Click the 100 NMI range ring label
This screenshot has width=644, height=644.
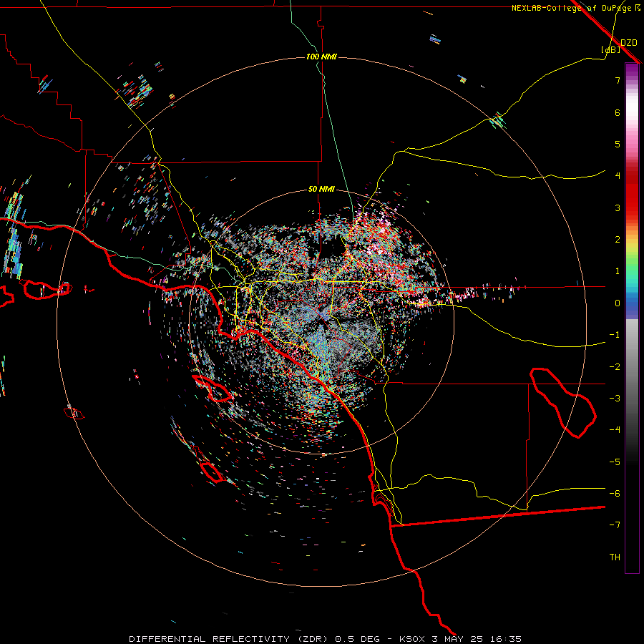click(x=321, y=57)
